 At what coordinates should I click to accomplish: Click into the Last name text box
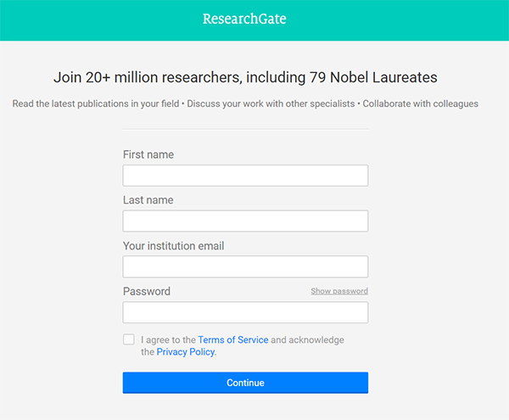(245, 221)
